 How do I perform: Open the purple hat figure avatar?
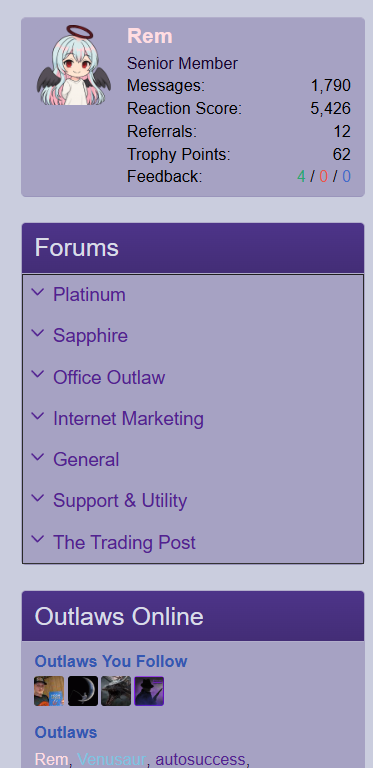tap(149, 691)
